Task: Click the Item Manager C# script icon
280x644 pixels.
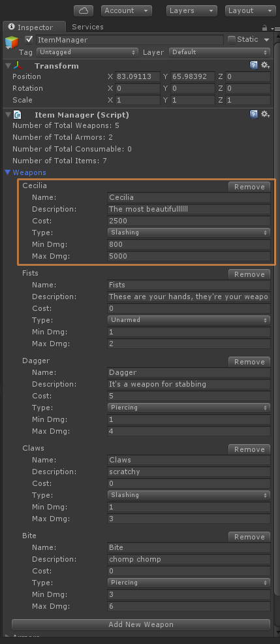Action: pyautogui.click(x=18, y=114)
